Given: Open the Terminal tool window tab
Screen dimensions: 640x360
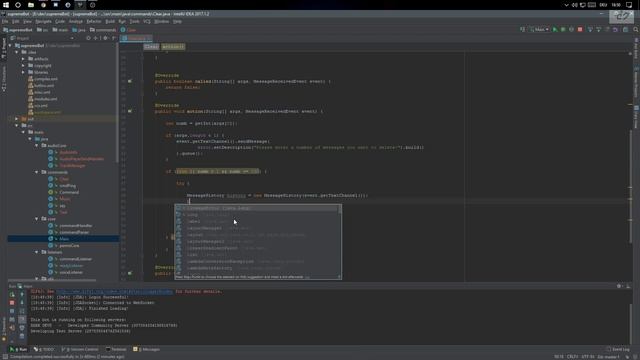Looking at the screenshot, I should [x=116, y=349].
